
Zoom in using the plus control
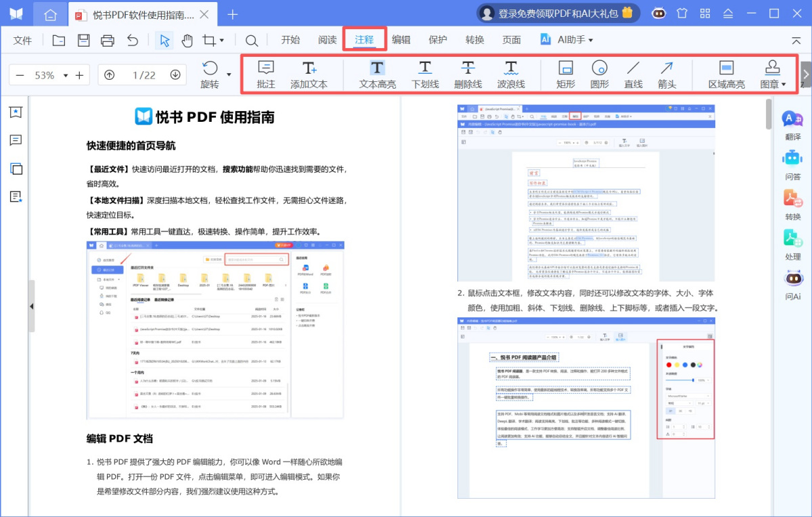tap(80, 75)
